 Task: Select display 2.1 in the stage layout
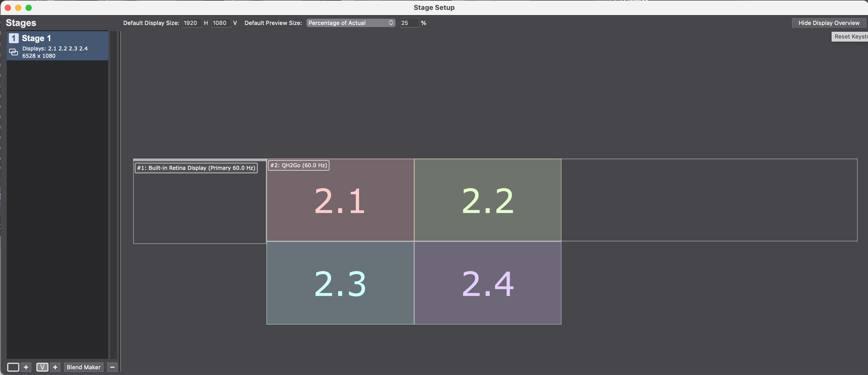340,201
